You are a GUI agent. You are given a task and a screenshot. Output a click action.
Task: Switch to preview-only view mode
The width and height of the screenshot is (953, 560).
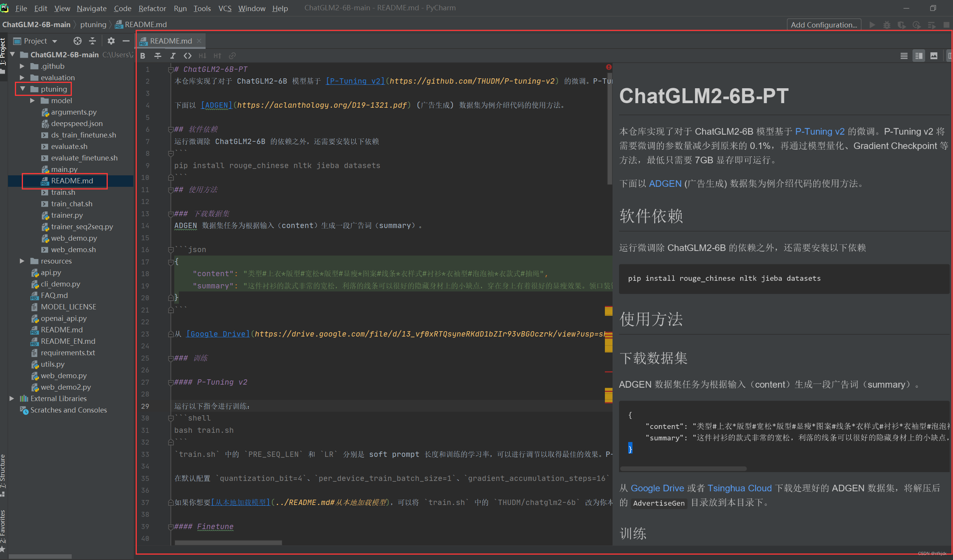pyautogui.click(x=934, y=56)
